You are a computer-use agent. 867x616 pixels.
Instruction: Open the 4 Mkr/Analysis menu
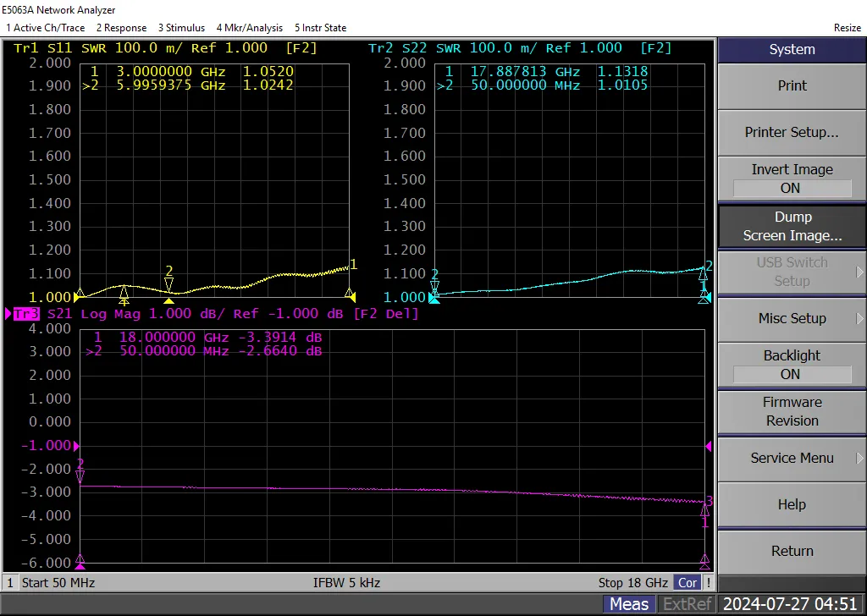point(250,28)
